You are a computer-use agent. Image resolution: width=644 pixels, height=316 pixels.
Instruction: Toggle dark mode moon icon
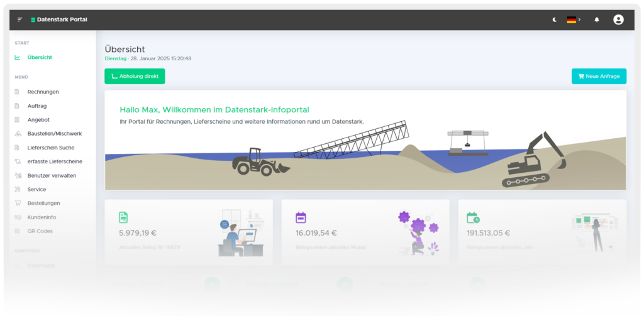555,19
